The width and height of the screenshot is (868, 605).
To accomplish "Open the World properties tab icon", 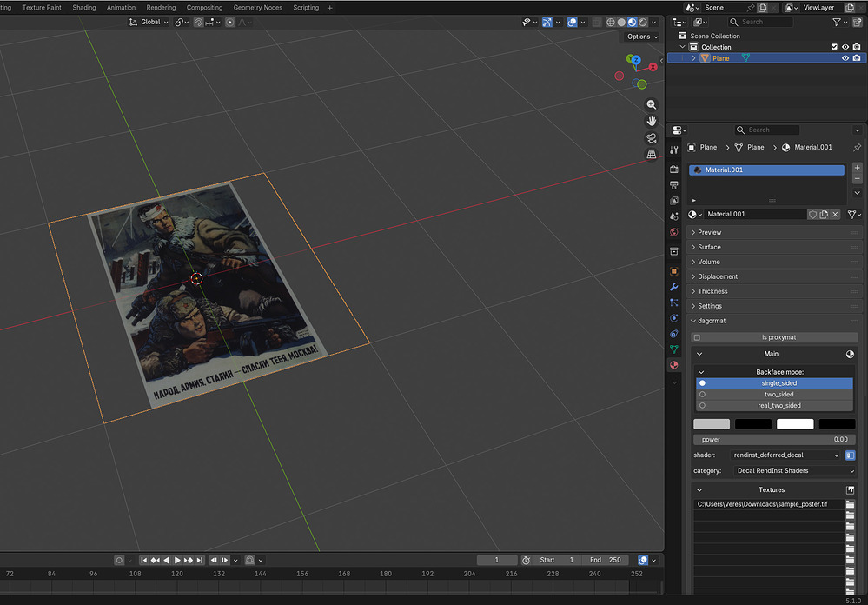I will [x=674, y=232].
